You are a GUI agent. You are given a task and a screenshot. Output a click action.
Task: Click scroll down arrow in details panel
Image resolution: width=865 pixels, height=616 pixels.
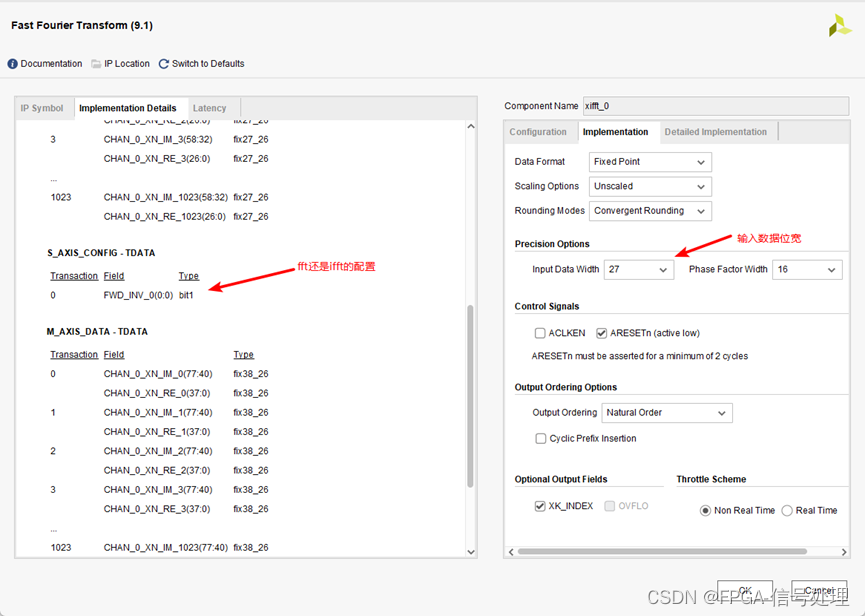pyautogui.click(x=471, y=551)
